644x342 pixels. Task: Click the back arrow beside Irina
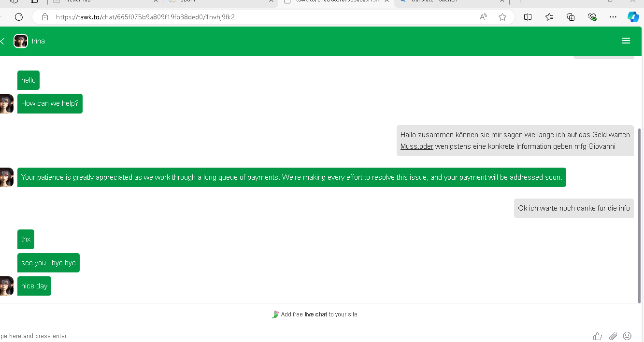[2, 42]
